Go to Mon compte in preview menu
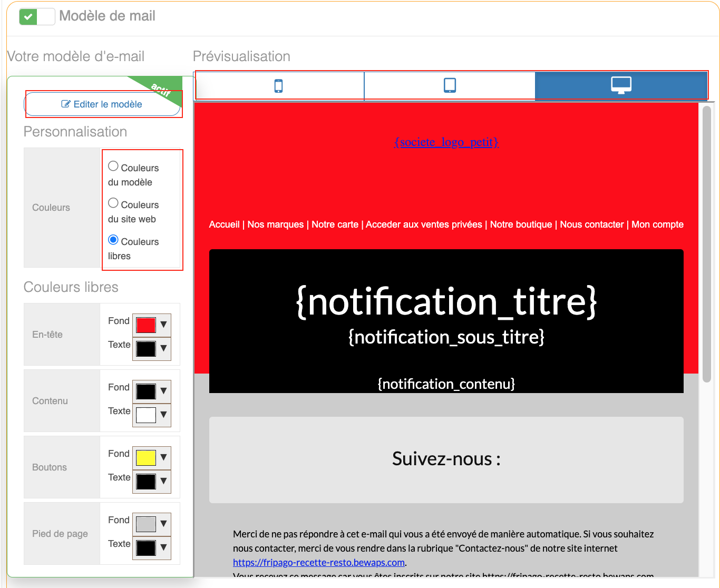The width and height of the screenshot is (720, 588). [657, 224]
